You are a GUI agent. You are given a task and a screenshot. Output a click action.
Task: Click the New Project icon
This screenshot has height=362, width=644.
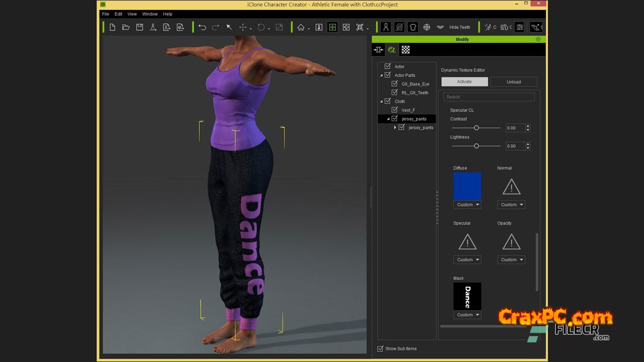tap(112, 27)
